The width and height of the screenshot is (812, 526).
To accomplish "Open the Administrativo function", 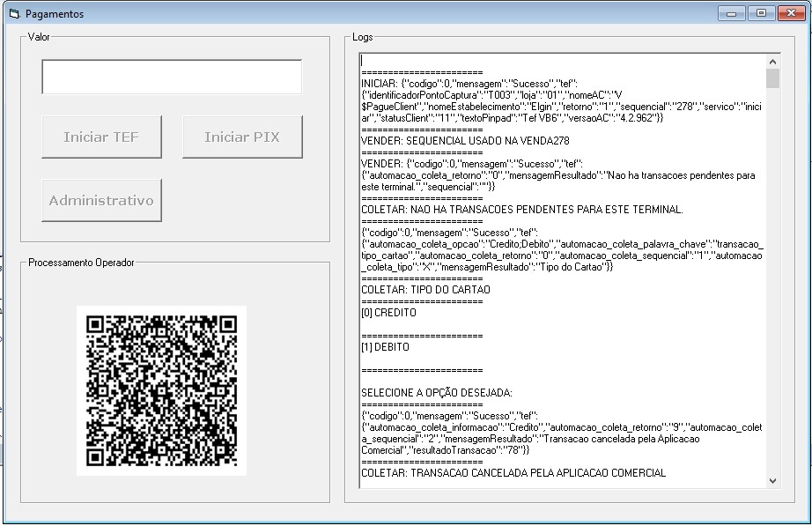I will (101, 201).
